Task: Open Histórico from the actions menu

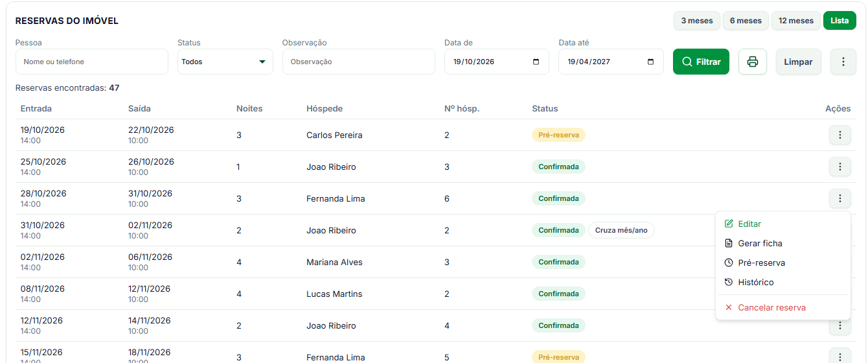Action: point(783,282)
